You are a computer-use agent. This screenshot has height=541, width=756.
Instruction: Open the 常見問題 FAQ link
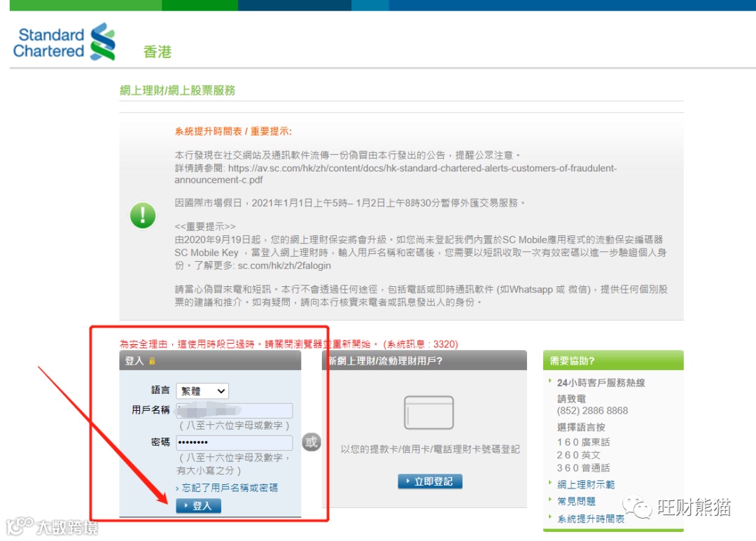[x=576, y=501]
